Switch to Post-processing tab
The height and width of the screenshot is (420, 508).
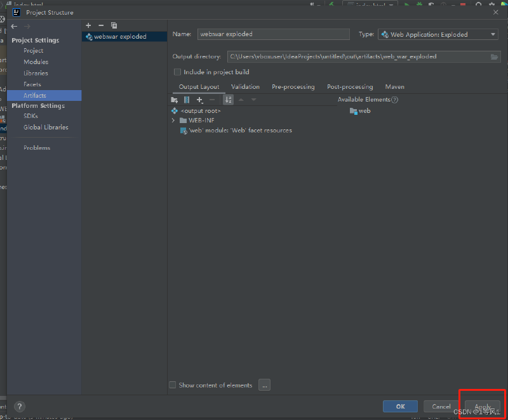[350, 87]
